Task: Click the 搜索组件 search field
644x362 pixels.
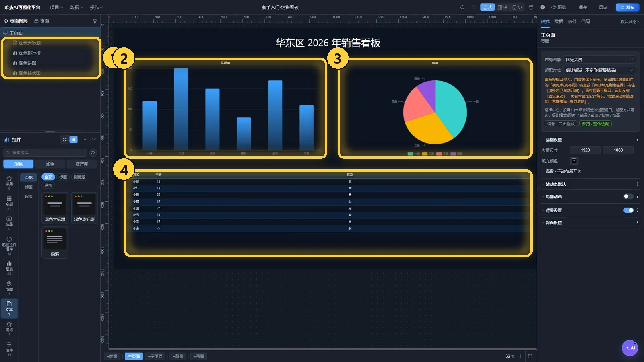Action: [x=45, y=153]
